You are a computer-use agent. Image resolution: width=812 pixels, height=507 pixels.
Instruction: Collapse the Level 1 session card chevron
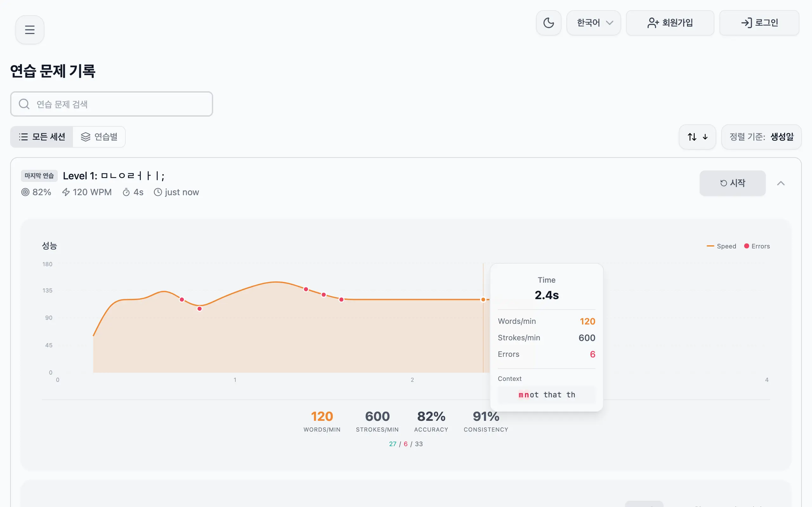(782, 183)
